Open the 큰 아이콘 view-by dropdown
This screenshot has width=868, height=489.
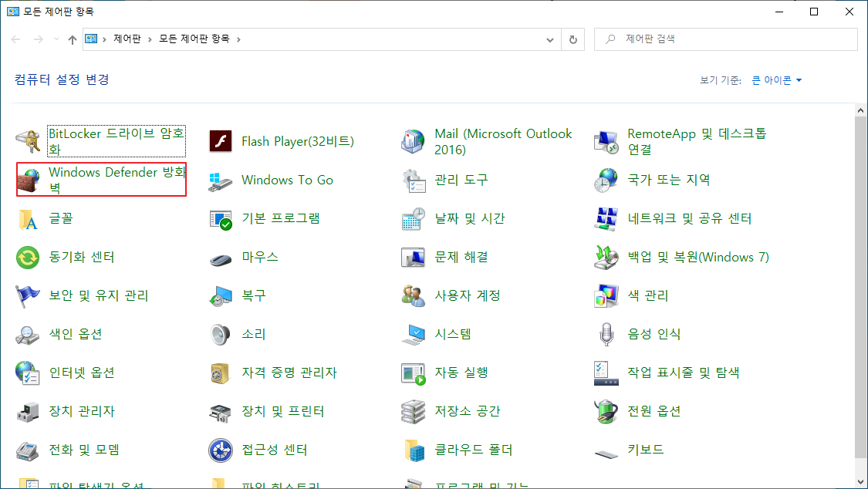pos(777,81)
